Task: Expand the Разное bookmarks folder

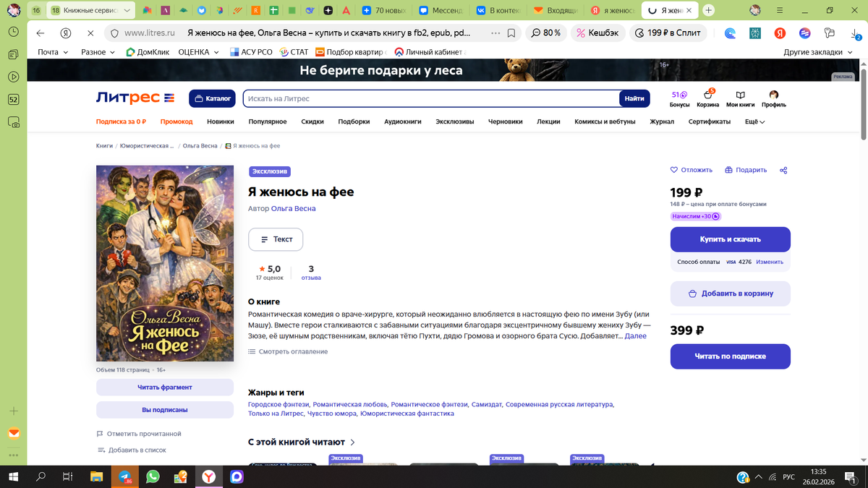Action: tap(98, 52)
